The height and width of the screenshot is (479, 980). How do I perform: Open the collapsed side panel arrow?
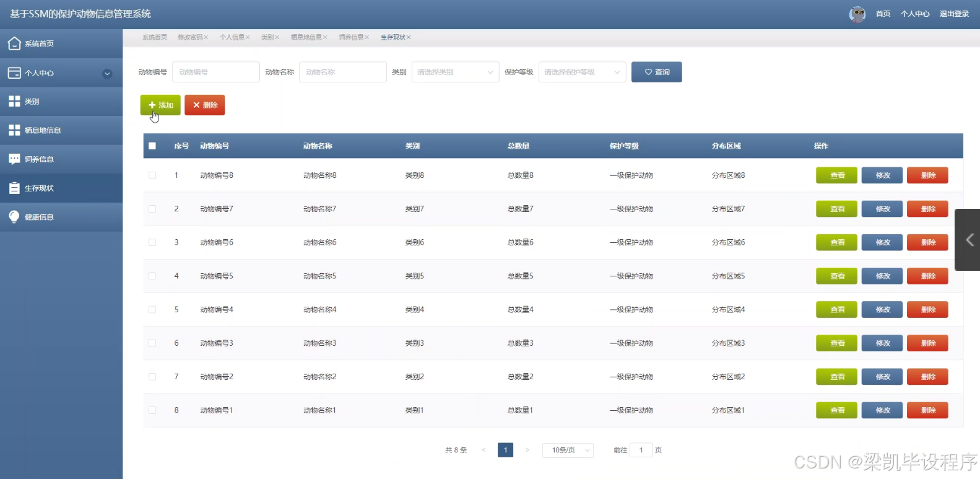(x=969, y=240)
